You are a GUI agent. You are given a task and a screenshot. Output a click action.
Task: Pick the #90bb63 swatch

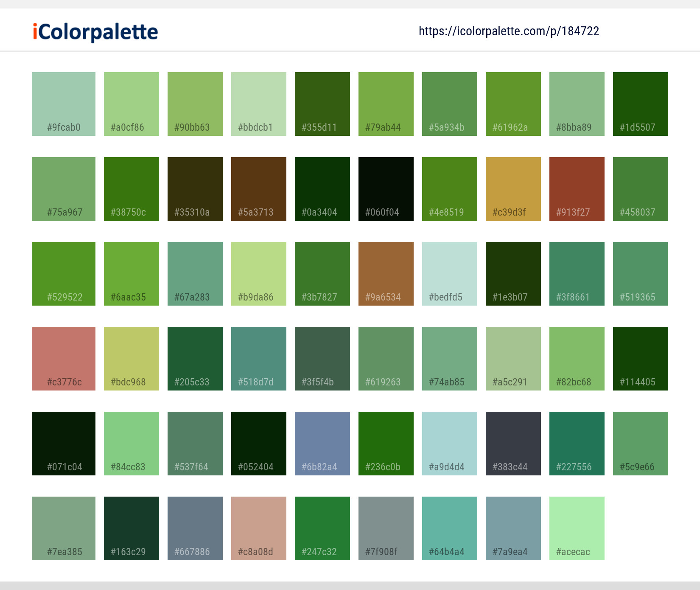(x=195, y=104)
